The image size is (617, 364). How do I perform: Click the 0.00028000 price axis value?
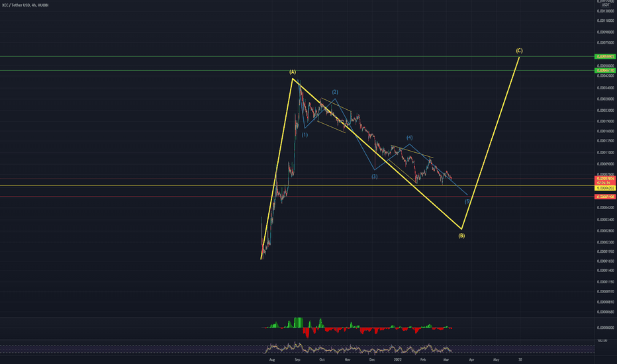click(x=605, y=99)
